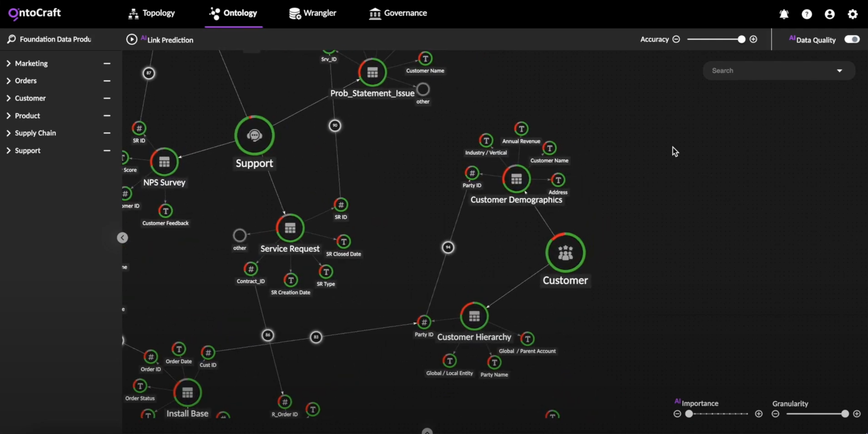Switch to the Topology tab

152,13
